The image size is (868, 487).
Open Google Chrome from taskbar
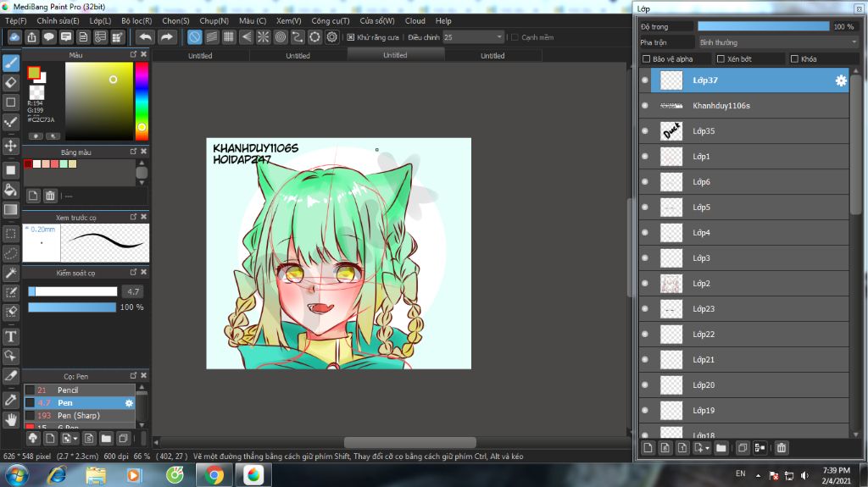pyautogui.click(x=214, y=475)
